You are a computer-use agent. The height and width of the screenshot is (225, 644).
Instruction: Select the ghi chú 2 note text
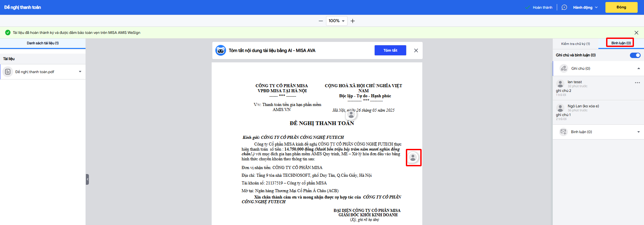[563, 91]
